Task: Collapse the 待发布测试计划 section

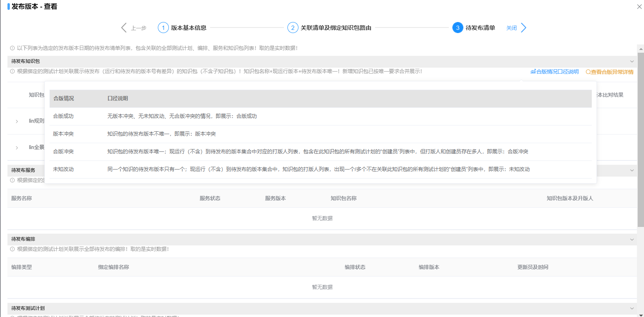Action: [x=632, y=308]
